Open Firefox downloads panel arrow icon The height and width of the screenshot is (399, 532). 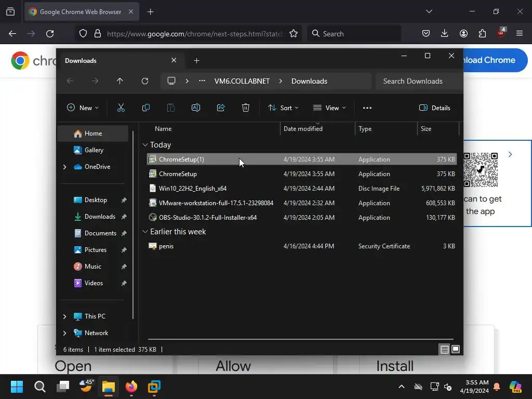point(445,33)
